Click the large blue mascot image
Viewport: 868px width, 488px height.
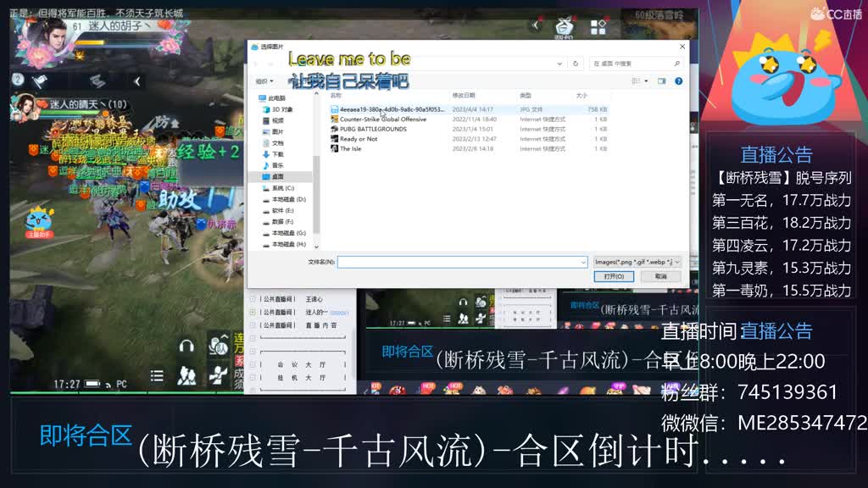(782, 79)
